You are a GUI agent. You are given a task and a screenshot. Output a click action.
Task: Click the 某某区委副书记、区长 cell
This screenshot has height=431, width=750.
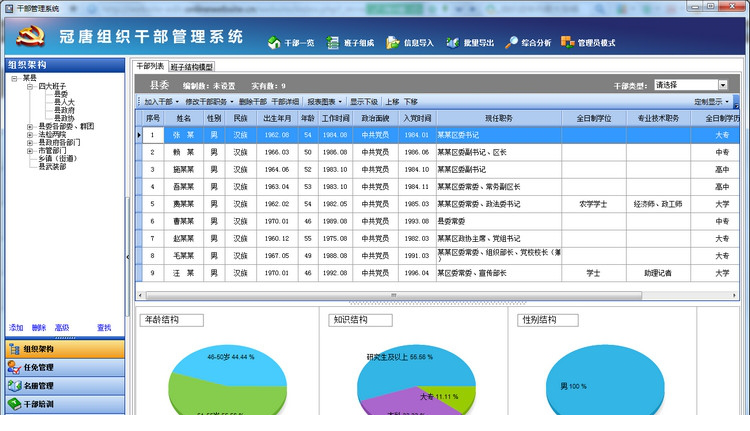point(499,152)
